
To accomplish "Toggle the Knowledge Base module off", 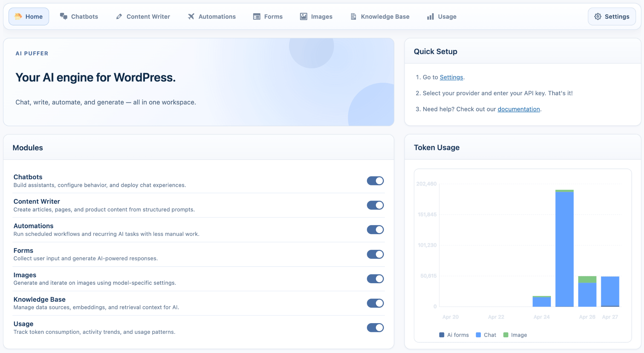I will pos(375,303).
